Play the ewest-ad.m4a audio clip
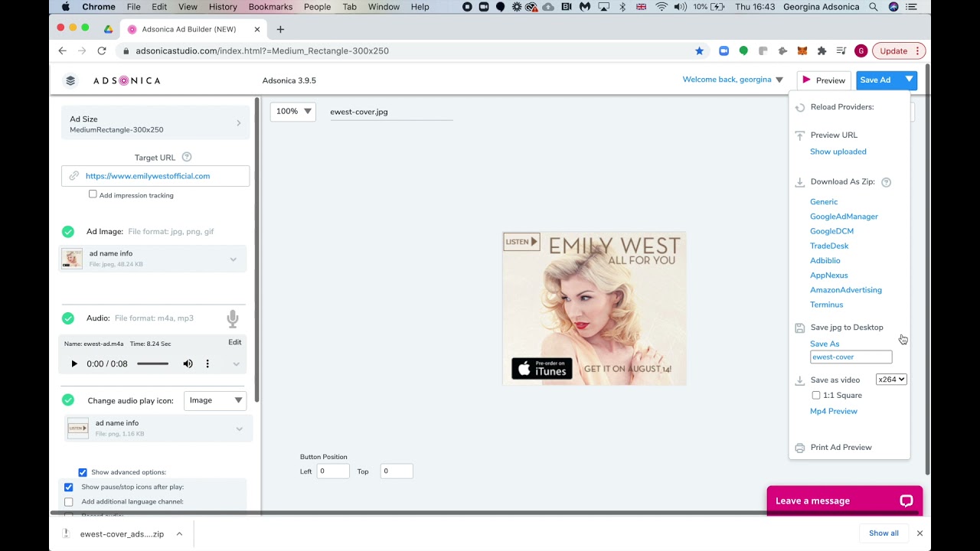 point(74,364)
